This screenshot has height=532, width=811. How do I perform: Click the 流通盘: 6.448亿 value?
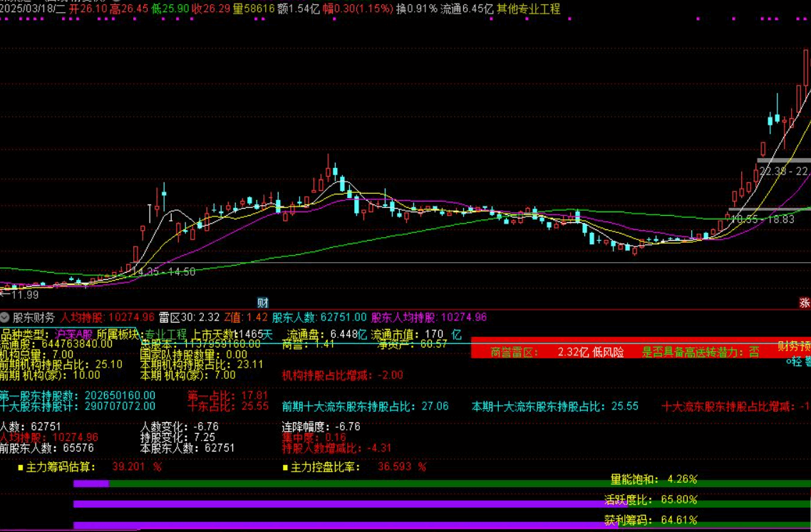[x=326, y=334]
